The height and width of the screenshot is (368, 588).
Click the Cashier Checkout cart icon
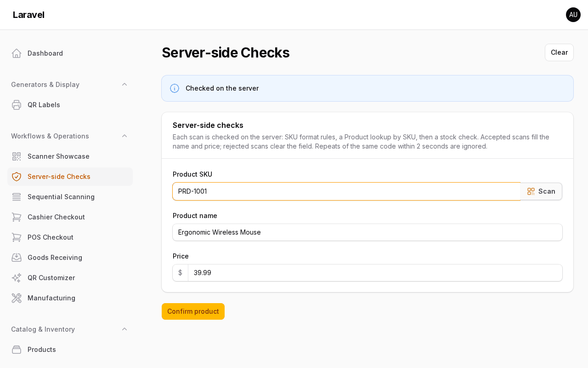pos(17,217)
